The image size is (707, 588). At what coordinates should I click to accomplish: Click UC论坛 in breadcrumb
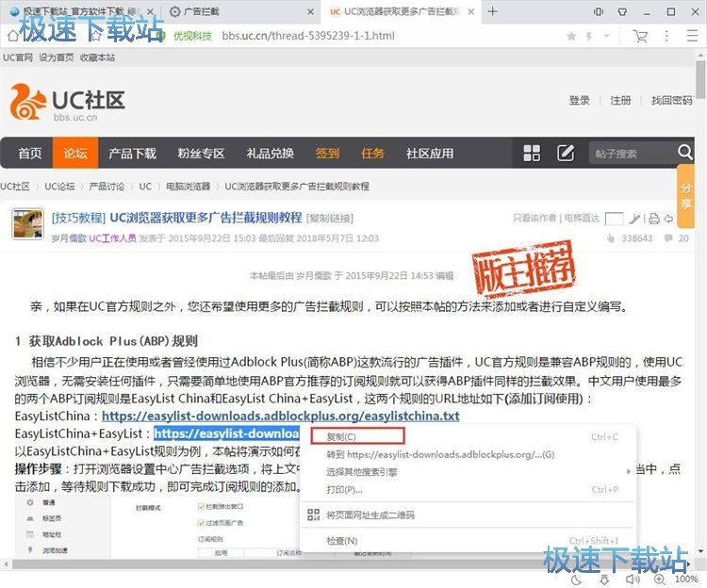59,186
